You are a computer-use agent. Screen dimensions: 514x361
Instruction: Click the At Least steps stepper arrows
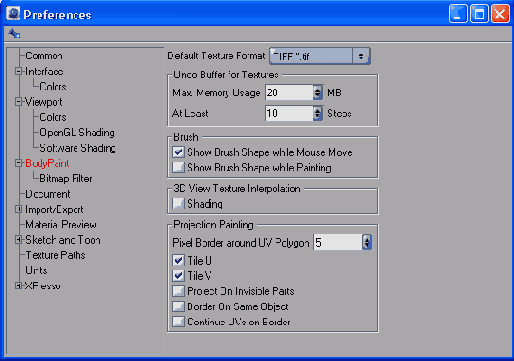(x=318, y=113)
